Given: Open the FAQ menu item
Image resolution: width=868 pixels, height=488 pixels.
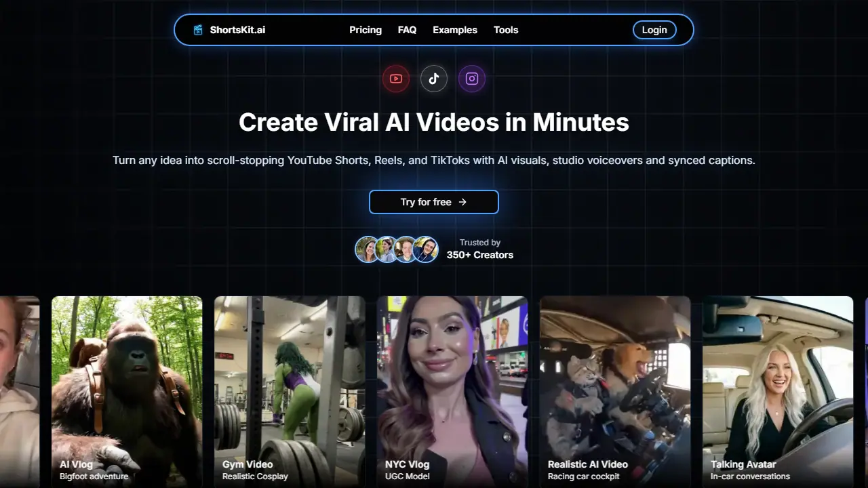Looking at the screenshot, I should pyautogui.click(x=407, y=30).
